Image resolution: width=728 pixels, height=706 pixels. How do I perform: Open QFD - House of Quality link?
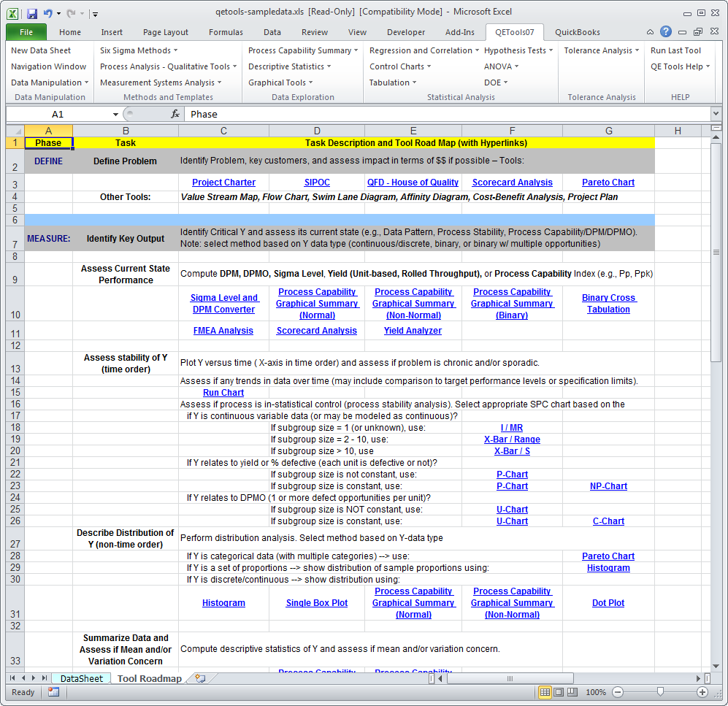(413, 183)
